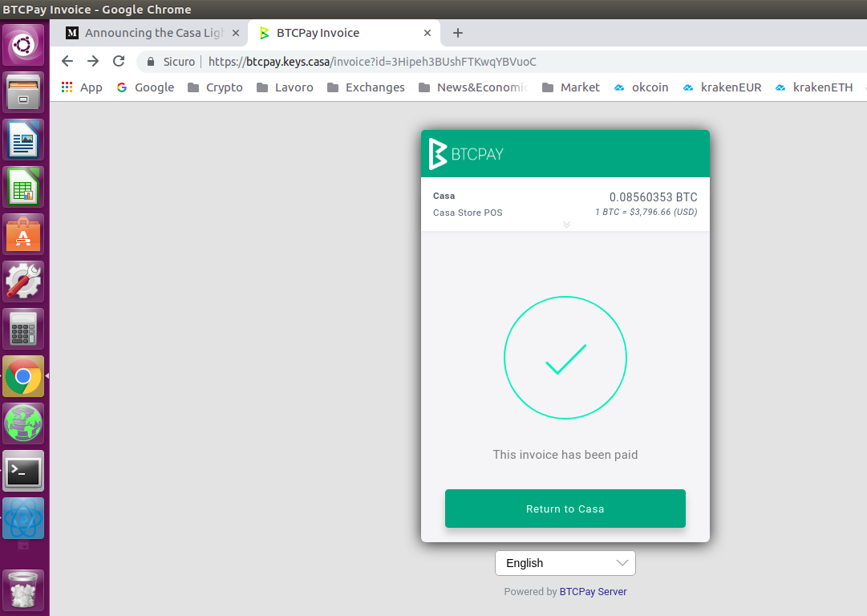The width and height of the screenshot is (867, 616).
Task: Launch LibreOffice Writer from the dock
Action: (x=23, y=140)
